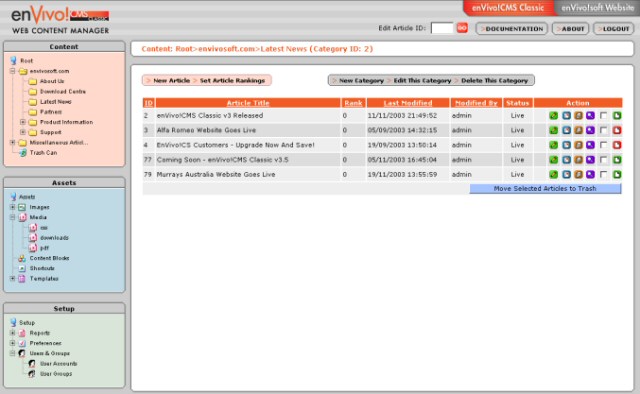
Task: Collapse the envivosoft.com tree node
Action: click(13, 71)
